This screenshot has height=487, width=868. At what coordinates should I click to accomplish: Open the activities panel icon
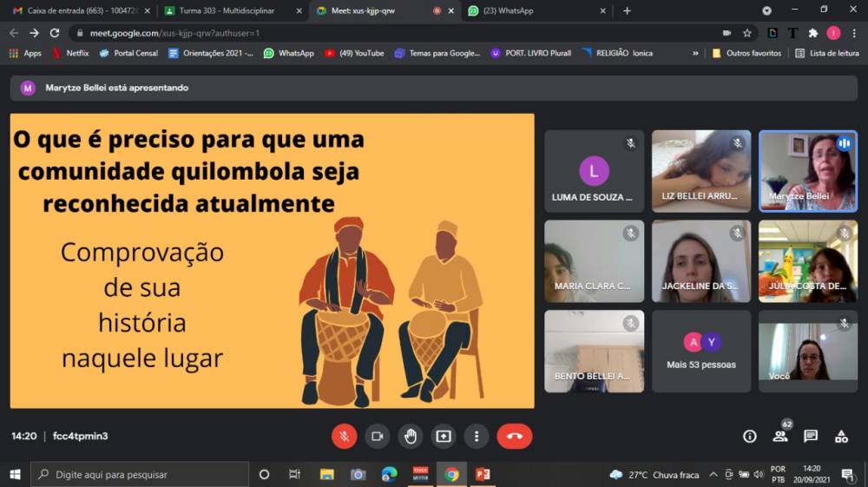tap(841, 436)
